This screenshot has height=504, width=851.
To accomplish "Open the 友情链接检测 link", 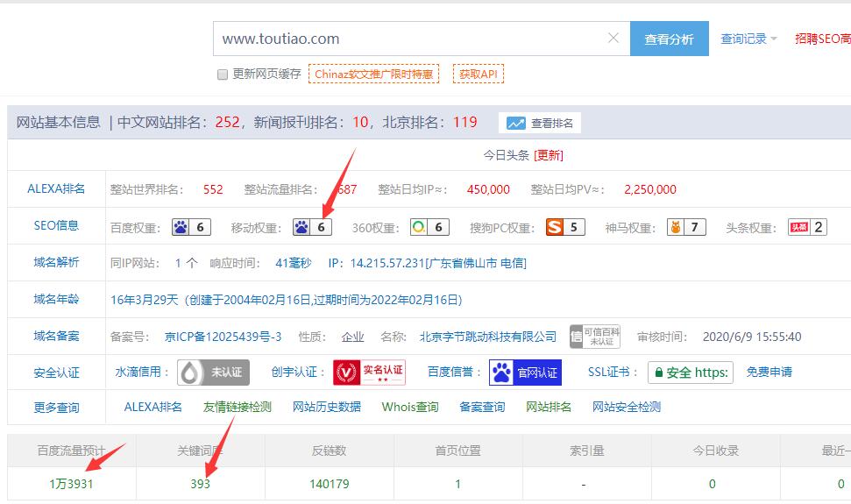I will pos(238,407).
